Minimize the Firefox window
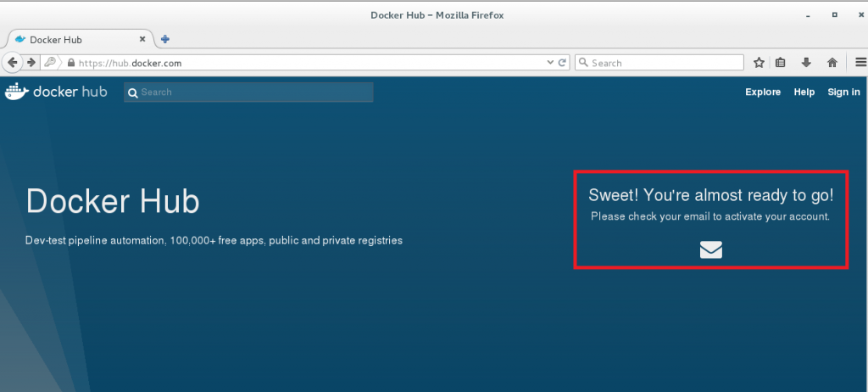 pos(809,15)
